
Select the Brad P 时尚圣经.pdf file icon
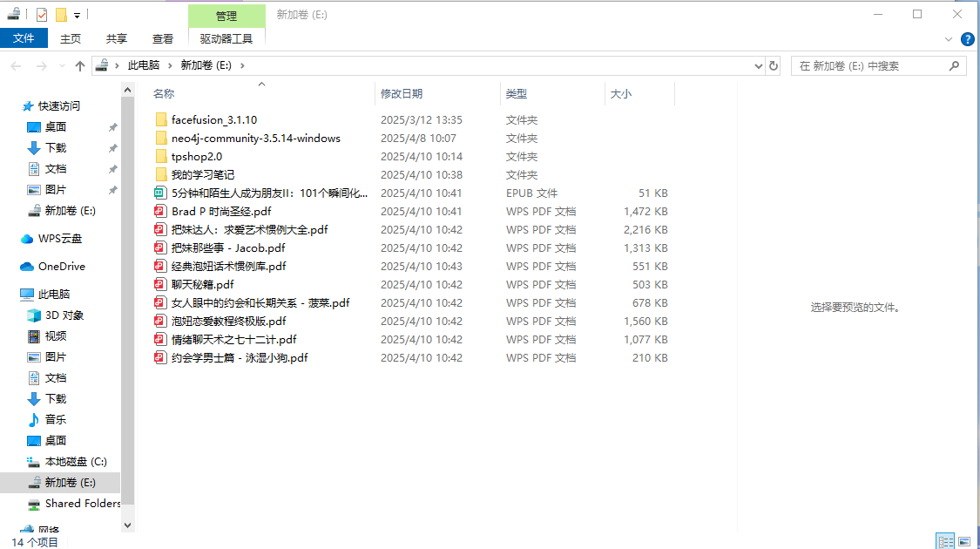(x=159, y=212)
